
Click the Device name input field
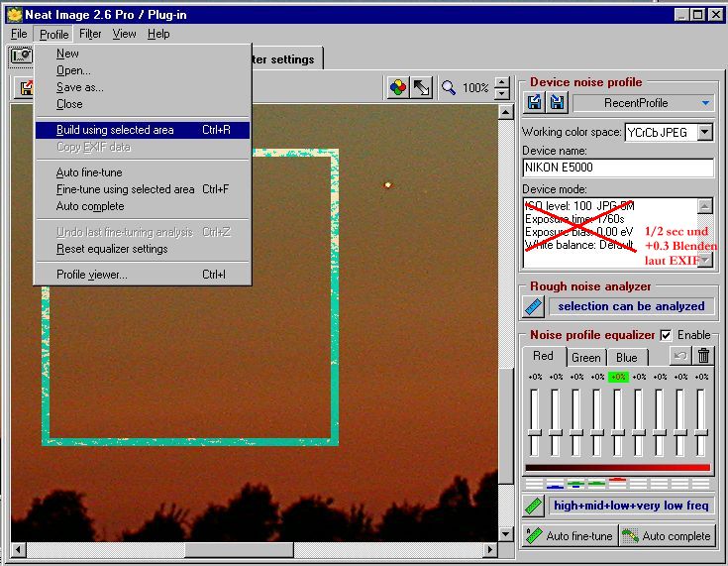click(617, 168)
